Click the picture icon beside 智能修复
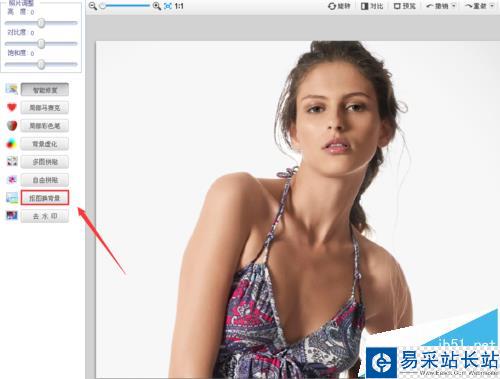The width and height of the screenshot is (500, 379). (12, 89)
